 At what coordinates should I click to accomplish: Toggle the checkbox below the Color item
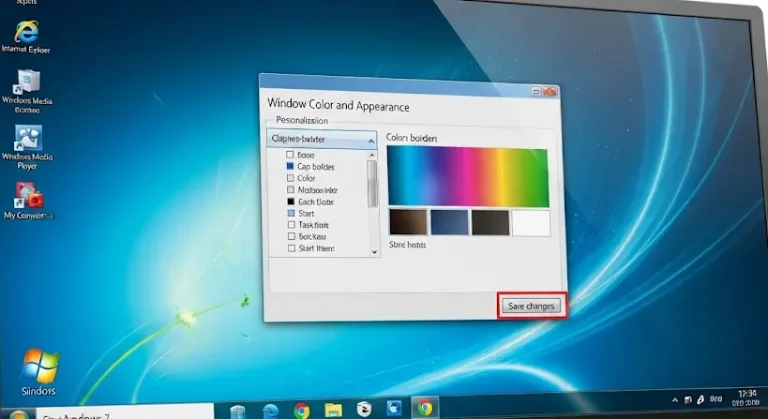[x=290, y=190]
